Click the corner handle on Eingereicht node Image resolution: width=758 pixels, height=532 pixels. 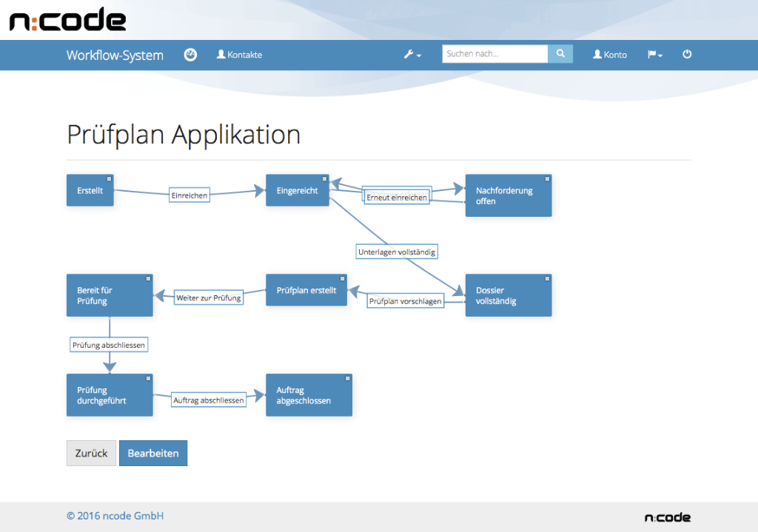[324, 179]
